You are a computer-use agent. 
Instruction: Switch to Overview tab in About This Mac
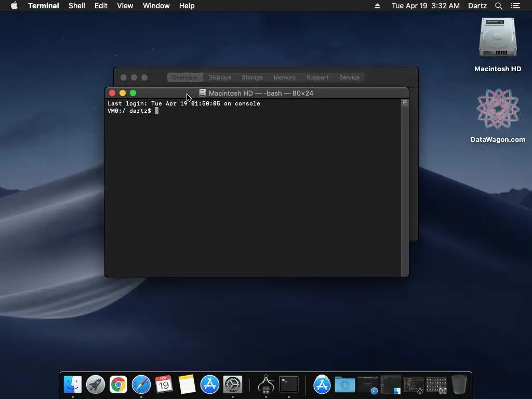click(x=185, y=77)
